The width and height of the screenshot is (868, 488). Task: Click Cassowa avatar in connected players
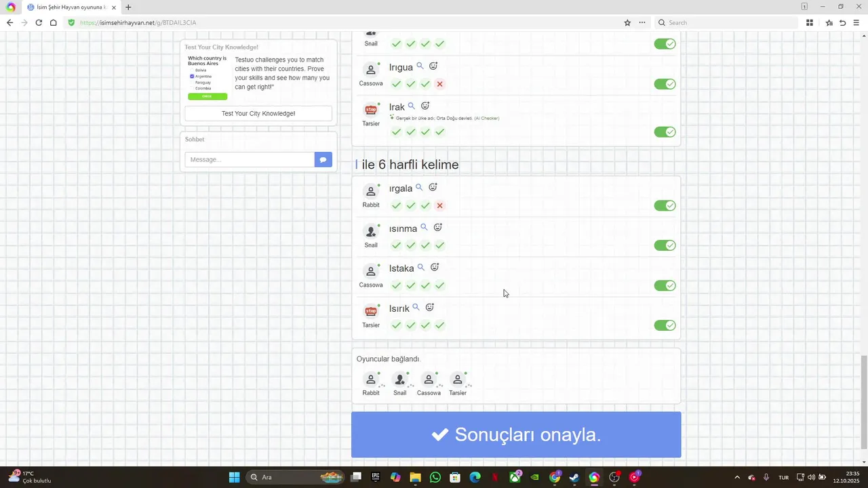point(429,380)
